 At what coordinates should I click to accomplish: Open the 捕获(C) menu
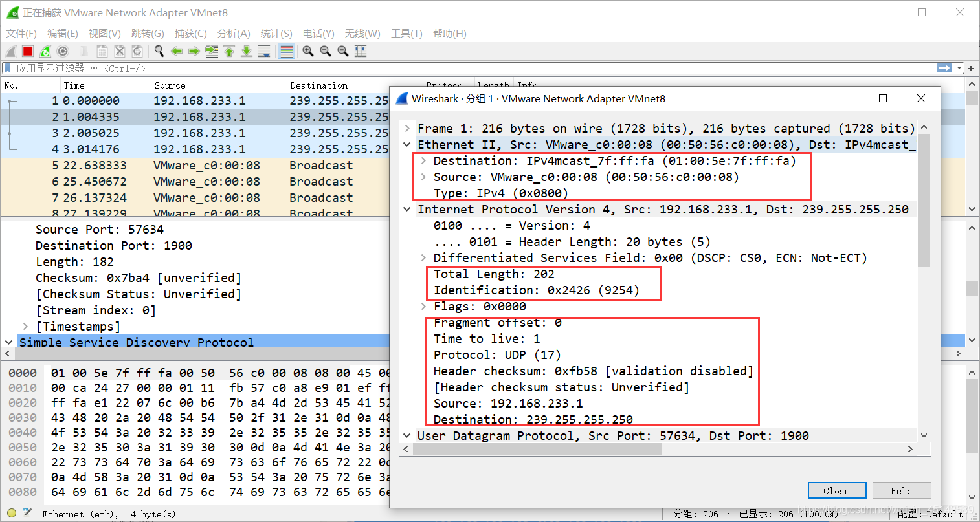click(x=191, y=33)
